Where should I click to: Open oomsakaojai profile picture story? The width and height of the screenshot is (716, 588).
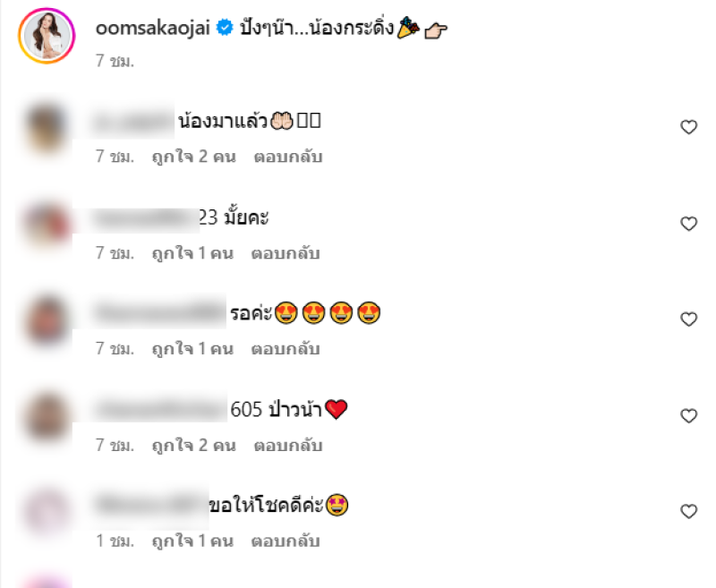[x=47, y=36]
